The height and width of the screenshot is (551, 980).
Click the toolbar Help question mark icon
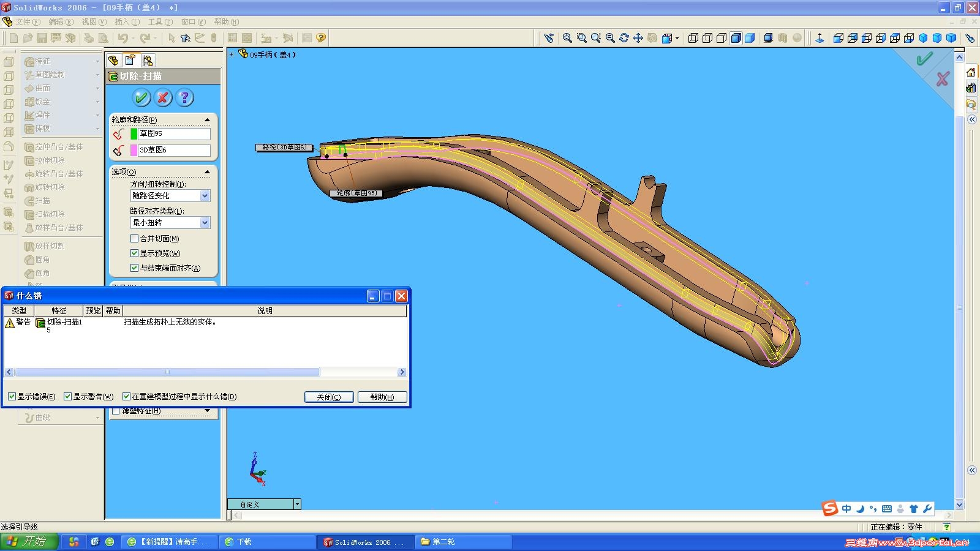321,38
